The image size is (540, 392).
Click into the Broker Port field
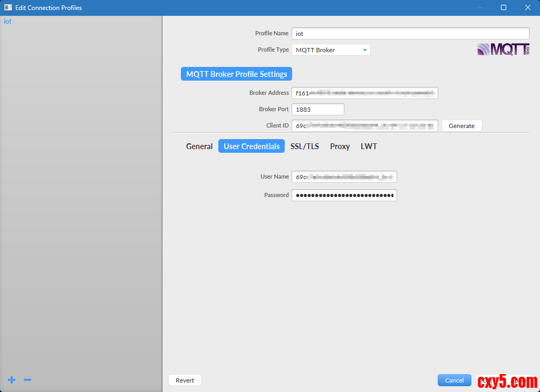(x=318, y=110)
